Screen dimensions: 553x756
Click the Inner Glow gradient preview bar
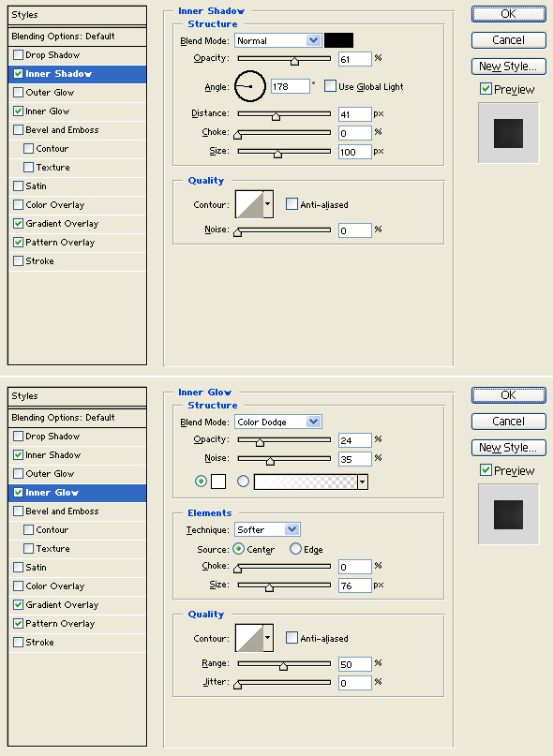click(x=306, y=482)
